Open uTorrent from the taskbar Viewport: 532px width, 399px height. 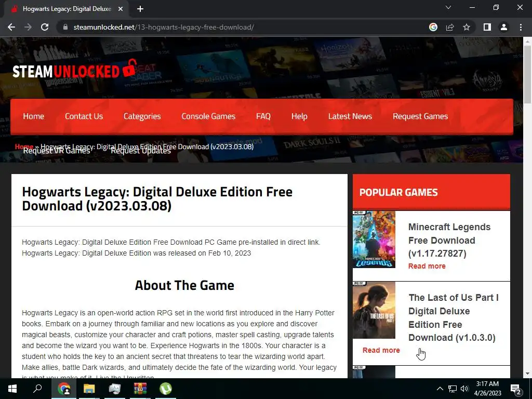point(166,389)
